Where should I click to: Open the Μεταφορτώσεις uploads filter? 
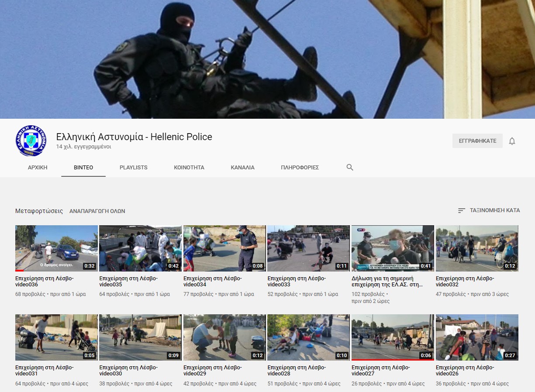[x=39, y=211]
